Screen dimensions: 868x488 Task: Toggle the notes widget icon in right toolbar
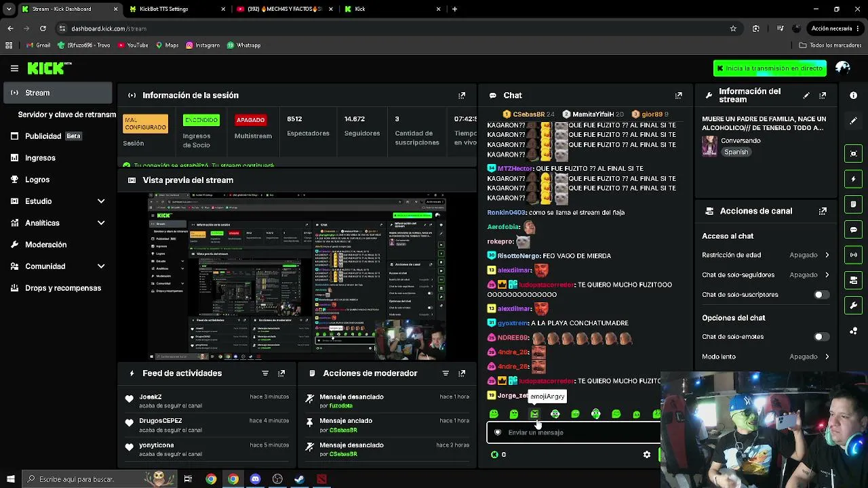[x=854, y=204]
